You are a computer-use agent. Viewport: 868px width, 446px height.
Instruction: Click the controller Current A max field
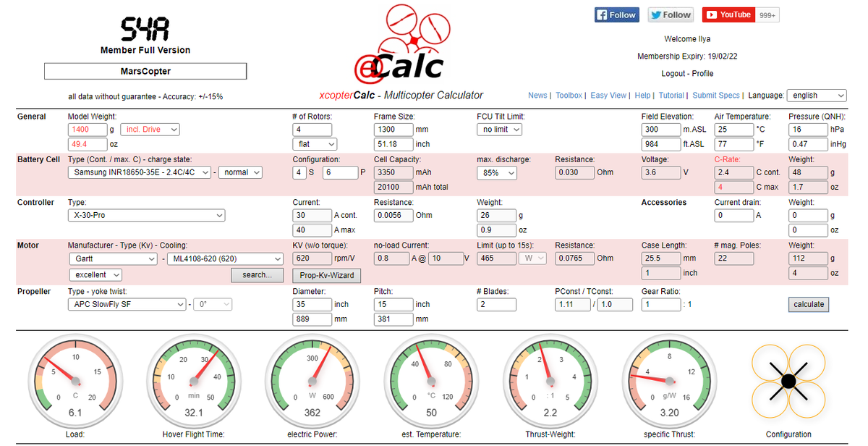point(312,230)
